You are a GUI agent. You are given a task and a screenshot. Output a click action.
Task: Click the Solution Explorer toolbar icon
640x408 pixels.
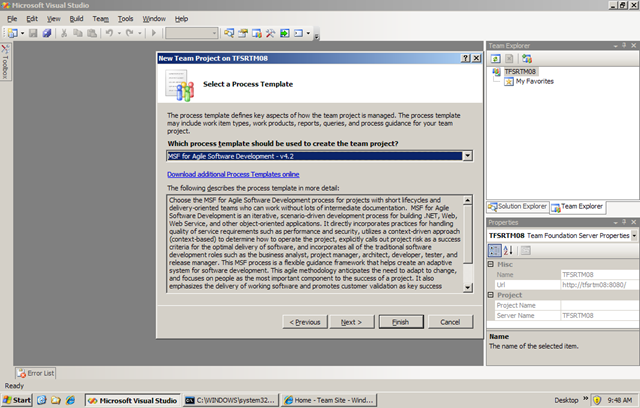click(229, 33)
